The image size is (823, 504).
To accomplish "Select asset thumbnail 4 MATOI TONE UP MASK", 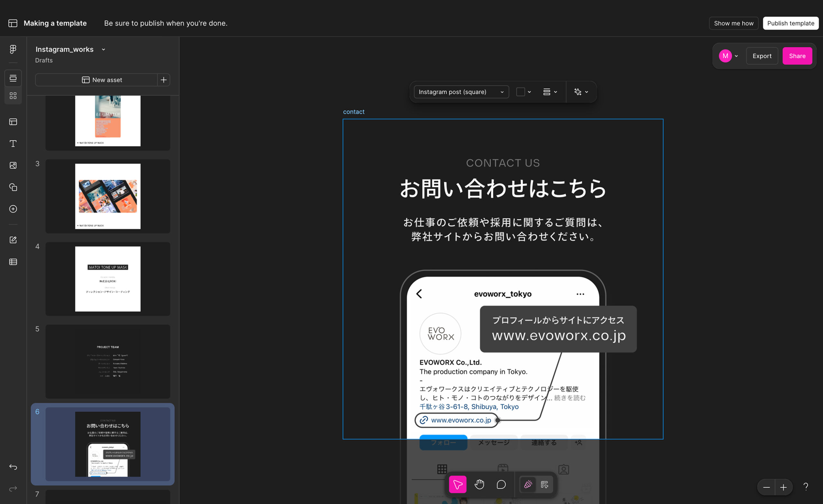I will coord(108,279).
